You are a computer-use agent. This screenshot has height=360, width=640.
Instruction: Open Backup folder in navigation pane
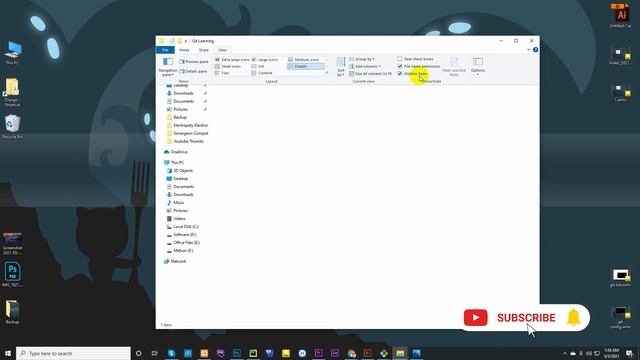point(177,117)
